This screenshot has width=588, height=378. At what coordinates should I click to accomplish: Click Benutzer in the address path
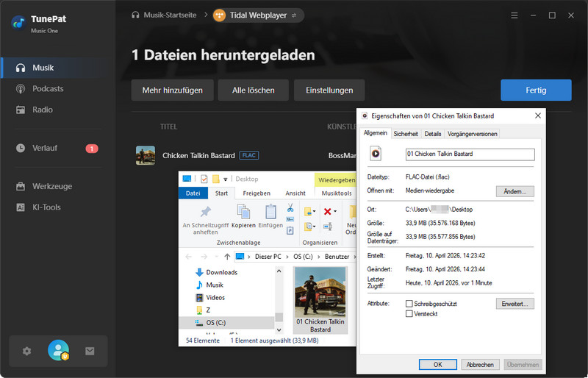337,257
